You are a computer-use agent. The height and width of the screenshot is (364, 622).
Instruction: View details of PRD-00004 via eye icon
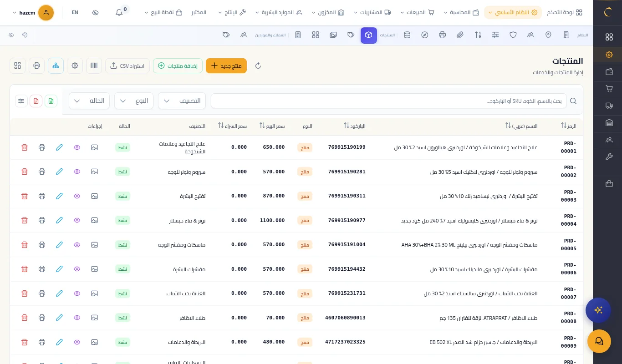(77, 220)
